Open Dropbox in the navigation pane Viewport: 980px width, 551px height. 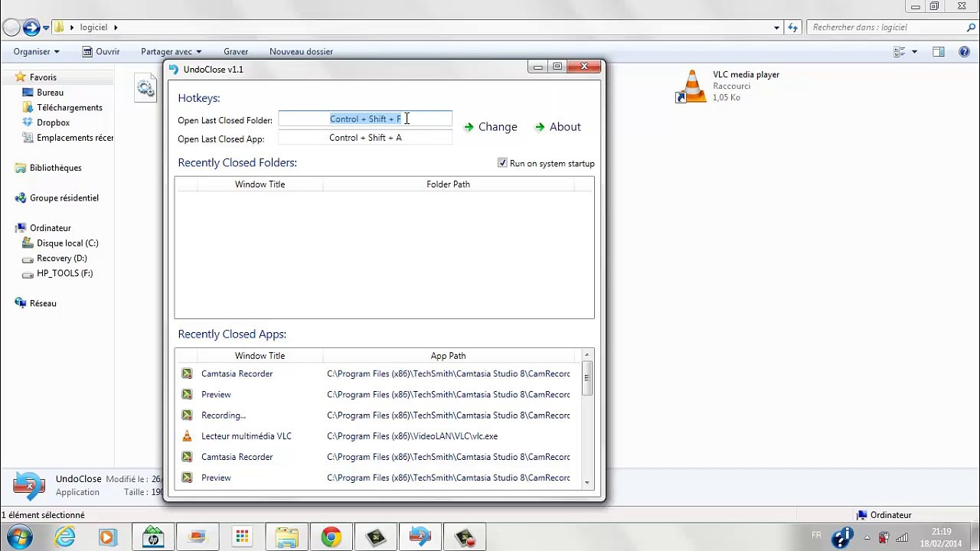pos(53,122)
